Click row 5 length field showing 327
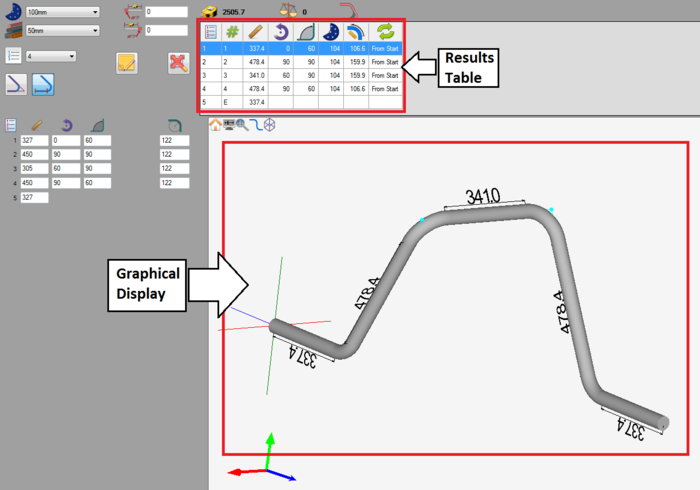Screen dimensions: 700x490 point(34,197)
